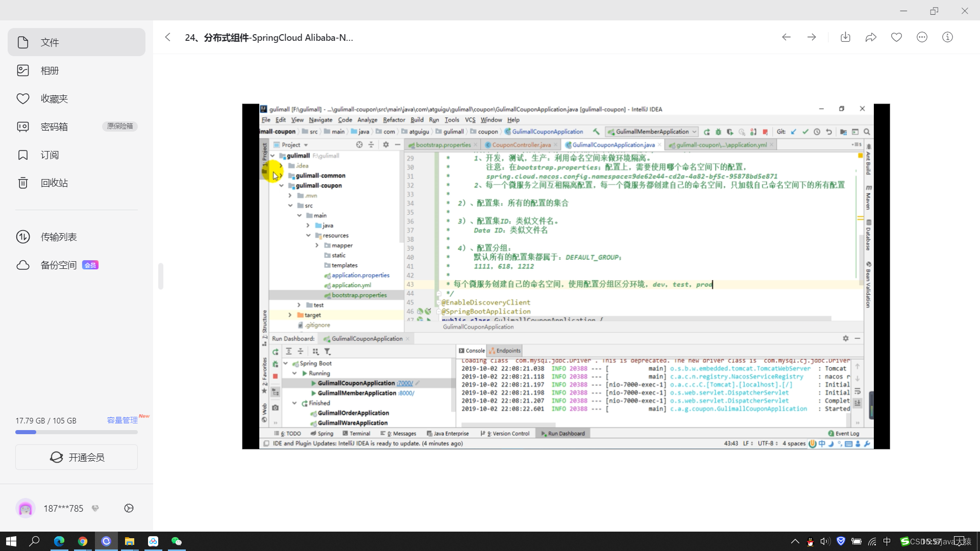Image resolution: width=980 pixels, height=551 pixels.
Task: Expand the target folder node in preview
Action: click(290, 315)
